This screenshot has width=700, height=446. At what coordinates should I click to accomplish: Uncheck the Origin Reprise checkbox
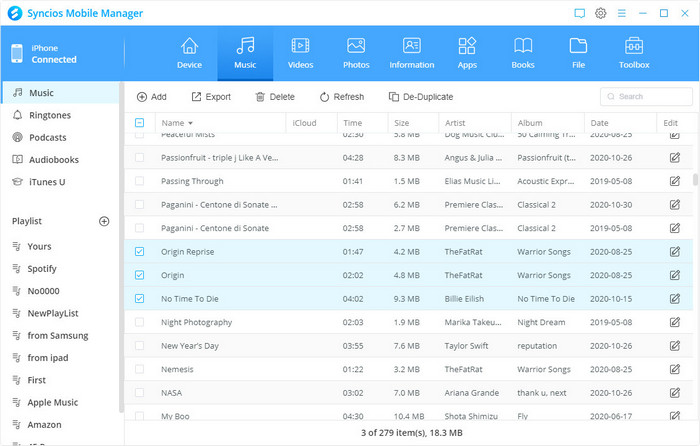click(139, 252)
